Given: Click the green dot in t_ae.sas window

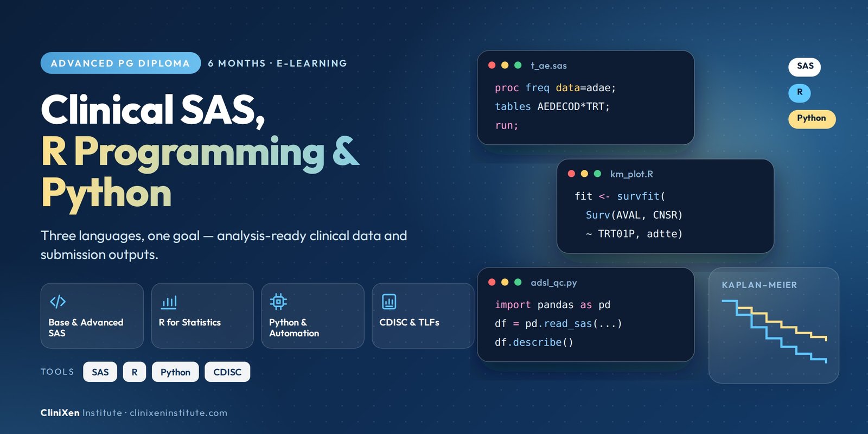Looking at the screenshot, I should tap(518, 65).
